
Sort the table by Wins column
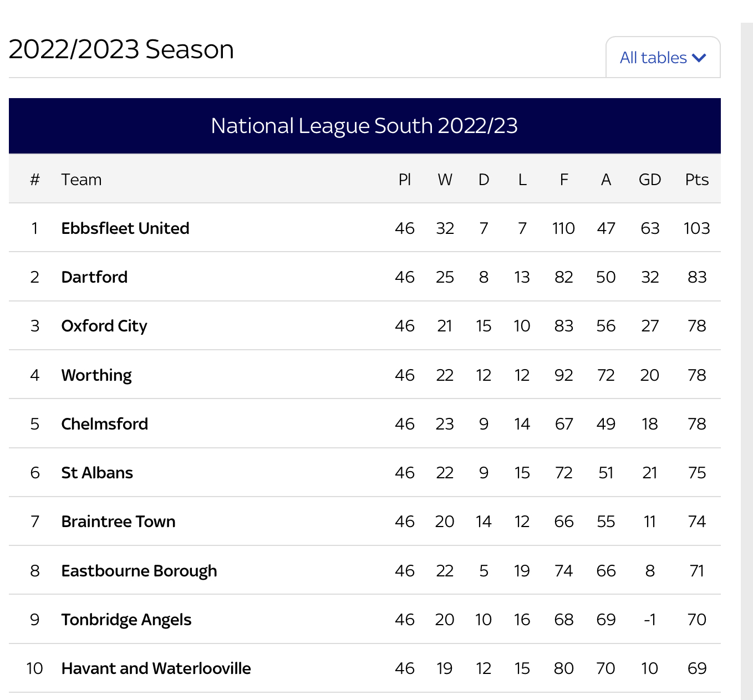(x=445, y=179)
